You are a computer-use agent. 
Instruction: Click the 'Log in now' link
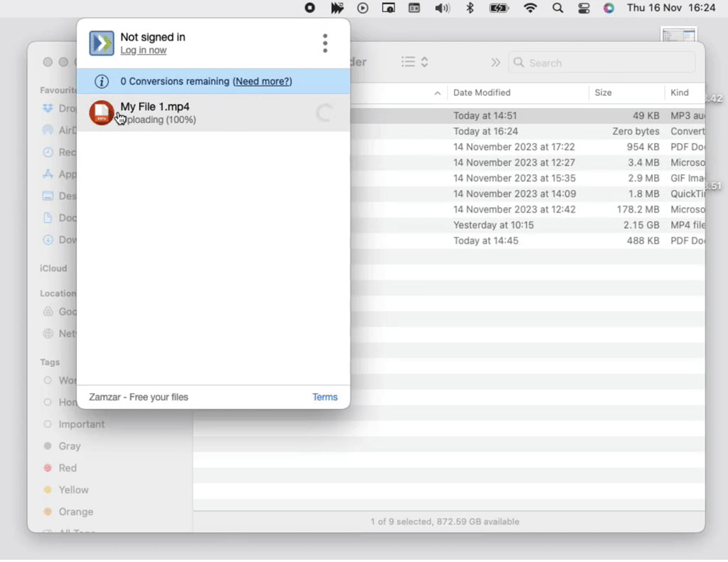[x=143, y=51]
